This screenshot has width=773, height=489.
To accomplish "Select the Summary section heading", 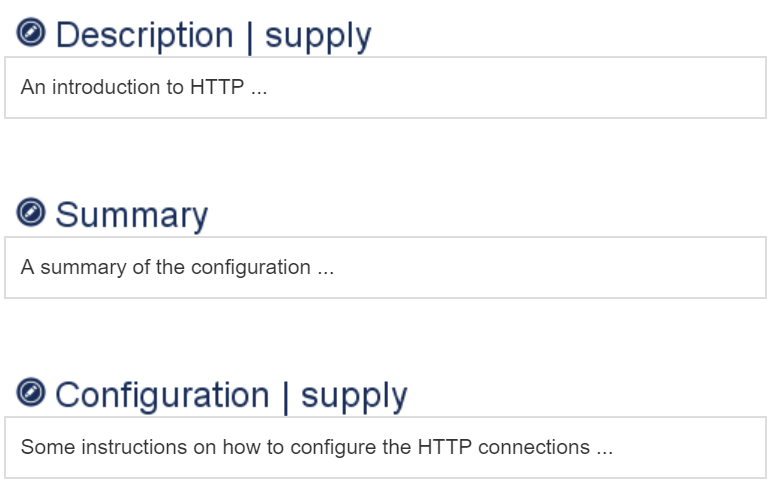I will pos(131,215).
